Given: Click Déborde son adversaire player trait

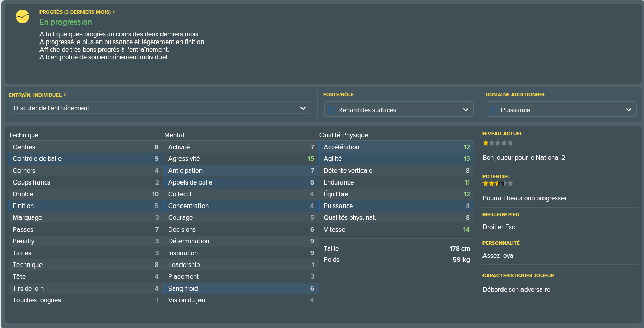Looking at the screenshot, I should coord(516,290).
